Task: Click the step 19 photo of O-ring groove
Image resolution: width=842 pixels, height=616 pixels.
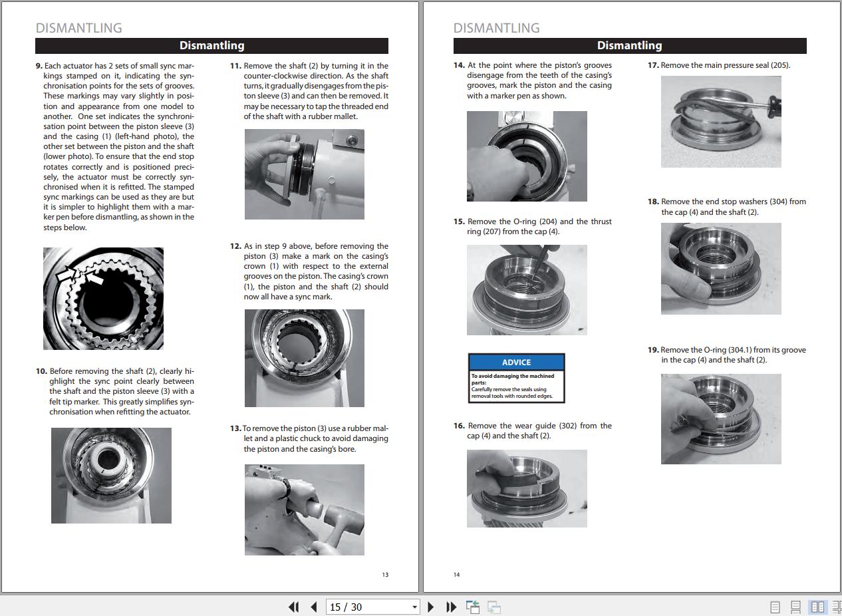Action: pyautogui.click(x=721, y=419)
